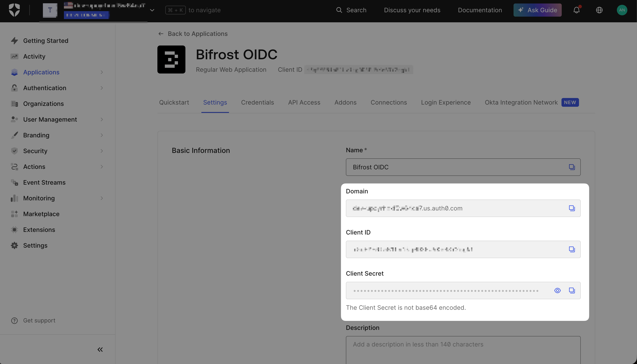637x364 pixels.
Task: Open the Addons tab
Action: point(345,102)
